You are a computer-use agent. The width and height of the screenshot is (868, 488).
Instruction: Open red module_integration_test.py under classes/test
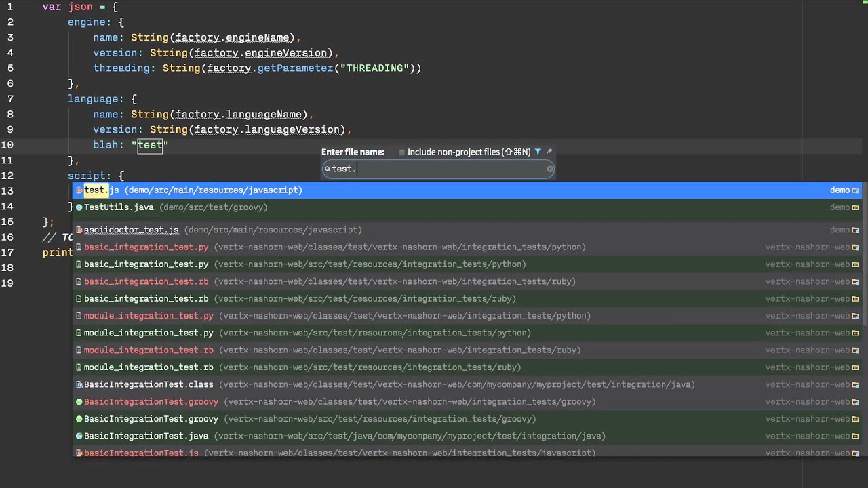point(467,316)
